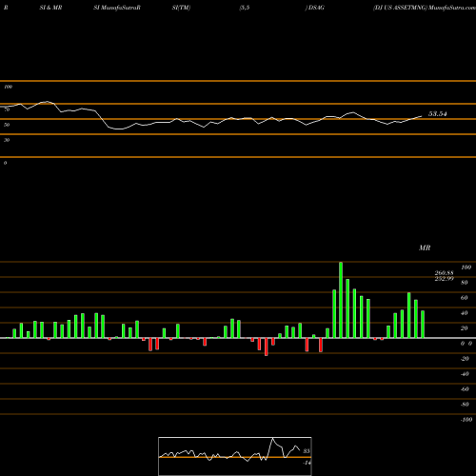Click the value -14 in mini chart

(x=307, y=463)
